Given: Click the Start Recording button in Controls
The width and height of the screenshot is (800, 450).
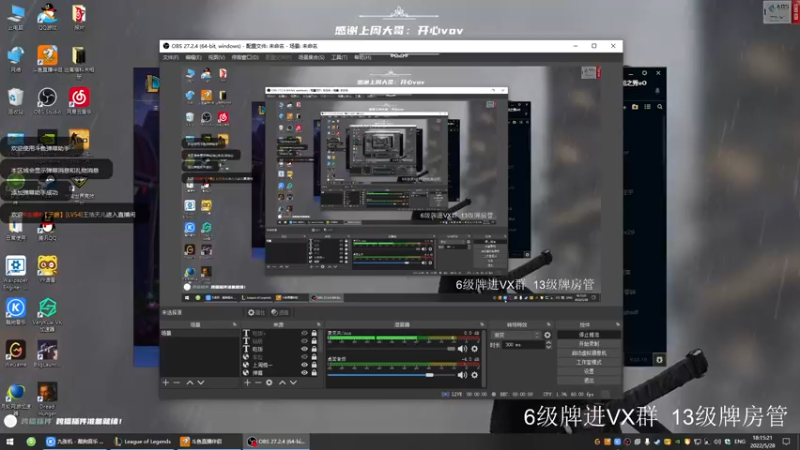Looking at the screenshot, I should point(589,344).
